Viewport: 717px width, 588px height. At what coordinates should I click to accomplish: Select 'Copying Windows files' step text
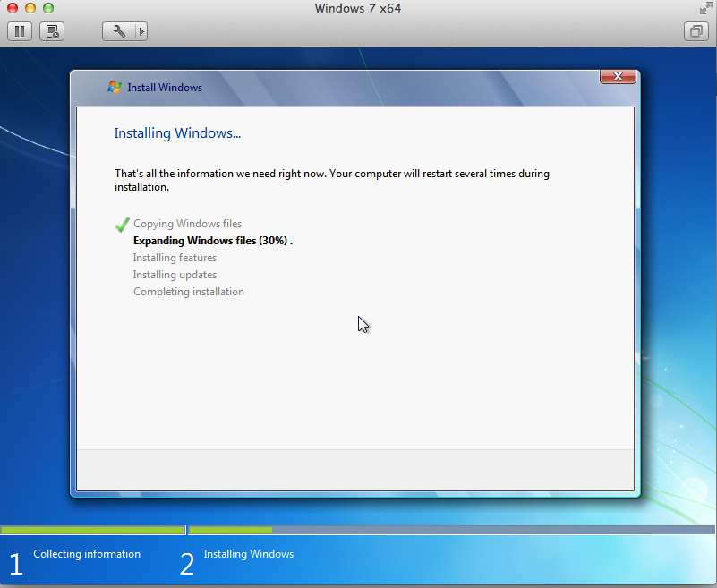tap(187, 224)
